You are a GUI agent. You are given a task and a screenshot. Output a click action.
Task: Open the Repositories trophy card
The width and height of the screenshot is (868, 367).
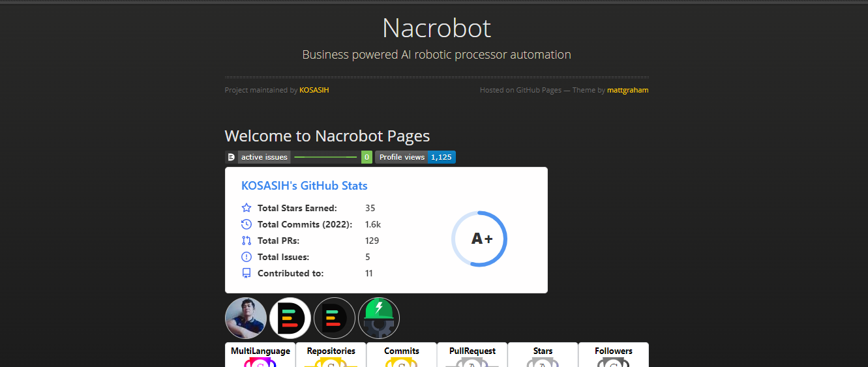331,355
